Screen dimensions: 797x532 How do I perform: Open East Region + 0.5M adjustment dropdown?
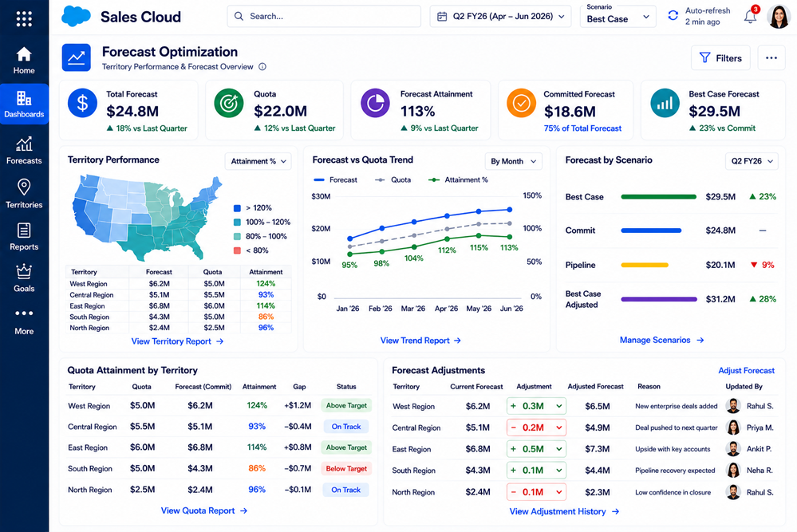tap(536, 449)
